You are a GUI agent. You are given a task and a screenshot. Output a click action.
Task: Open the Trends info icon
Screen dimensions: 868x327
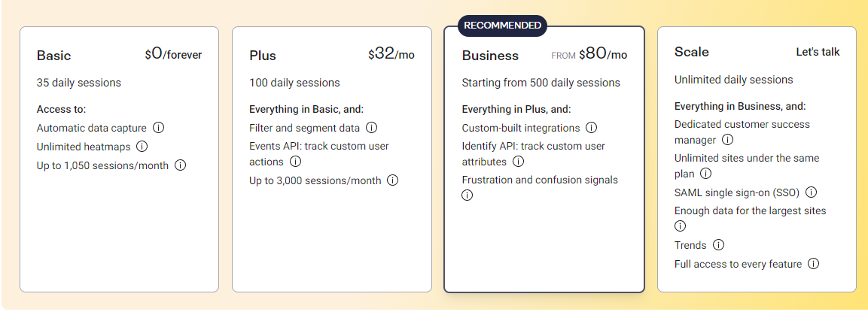pos(718,245)
